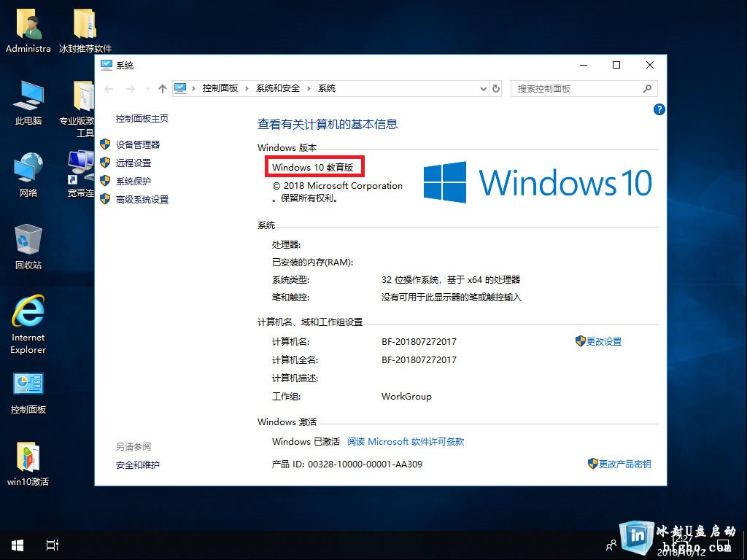Screen dimensions: 747x560
Task: Click the People icon in system tray
Action: coord(611,545)
